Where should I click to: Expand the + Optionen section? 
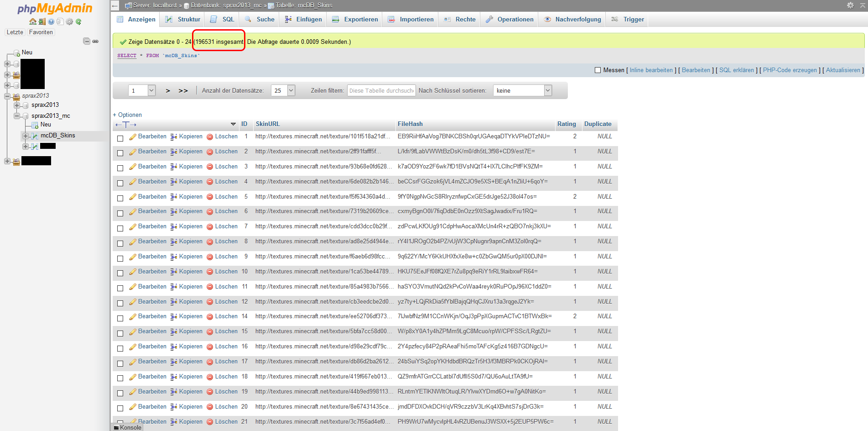[x=127, y=115]
